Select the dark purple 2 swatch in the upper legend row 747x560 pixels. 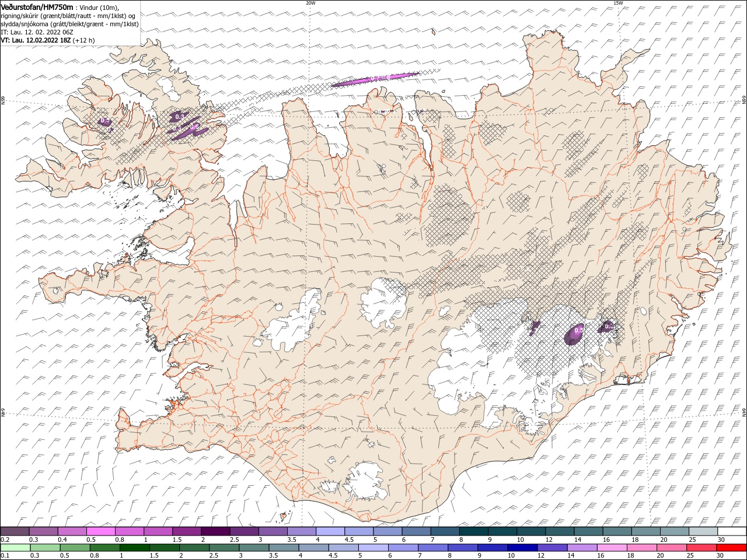(216, 531)
